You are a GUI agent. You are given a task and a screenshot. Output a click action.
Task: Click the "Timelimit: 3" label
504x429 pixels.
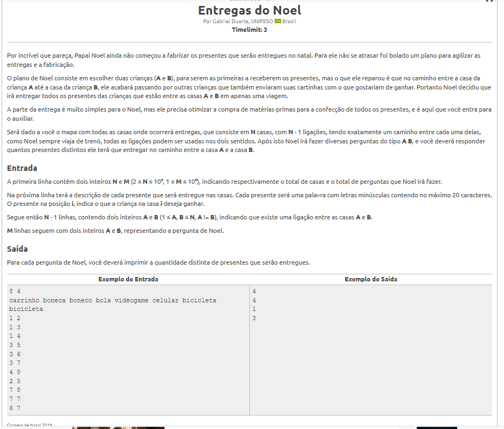coord(249,30)
